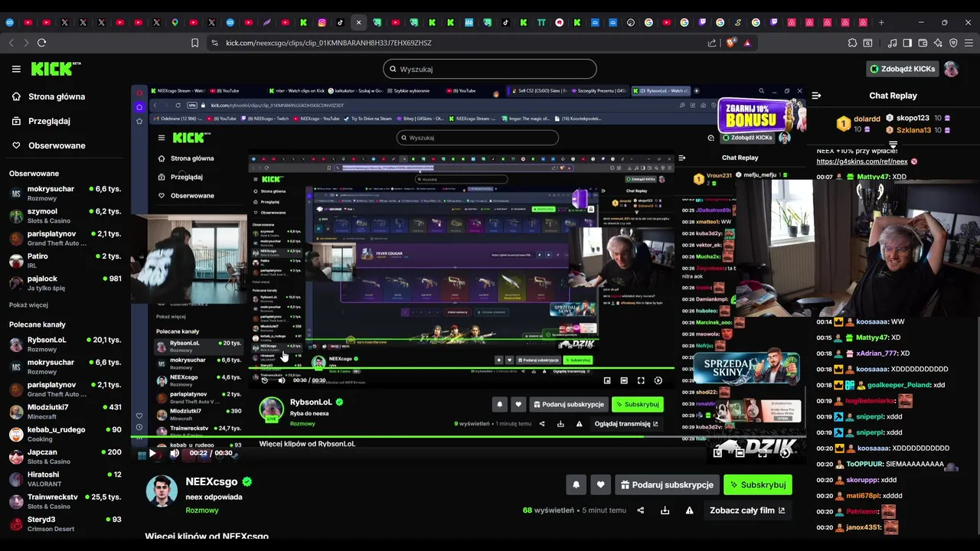Open Brave Rewards triangle icon
Screen dimensions: 980x551
pos(747,43)
